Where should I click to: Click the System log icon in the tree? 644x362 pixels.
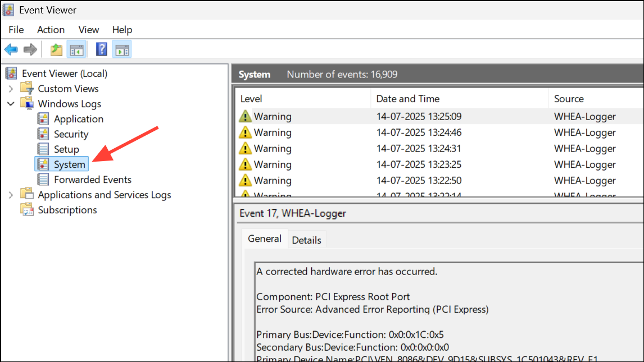[x=43, y=164]
